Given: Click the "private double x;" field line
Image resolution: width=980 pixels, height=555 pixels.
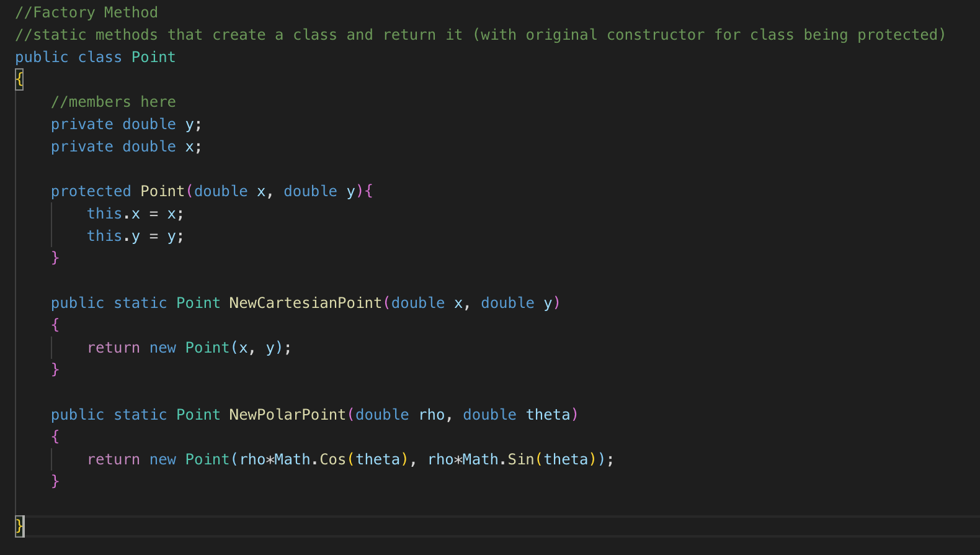Looking at the screenshot, I should pyautogui.click(x=127, y=147).
